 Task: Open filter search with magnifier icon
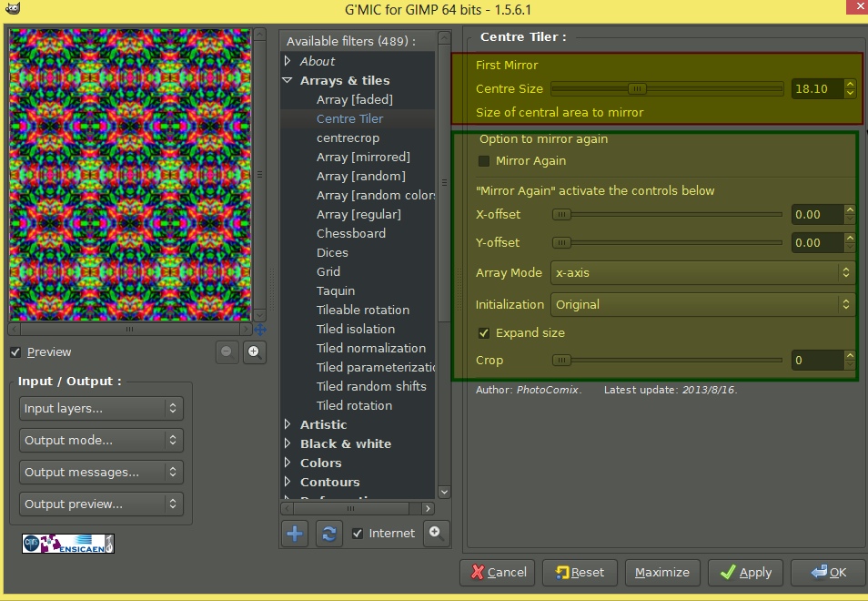436,534
